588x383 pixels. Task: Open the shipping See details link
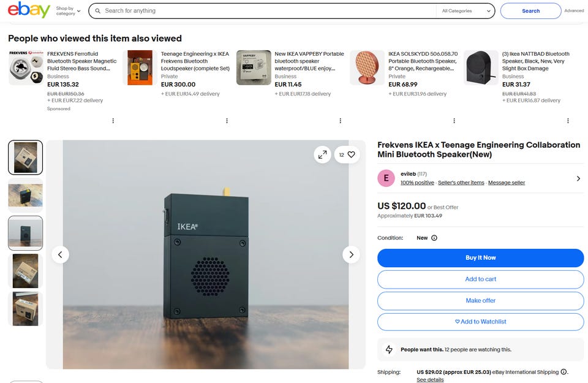pyautogui.click(x=430, y=379)
